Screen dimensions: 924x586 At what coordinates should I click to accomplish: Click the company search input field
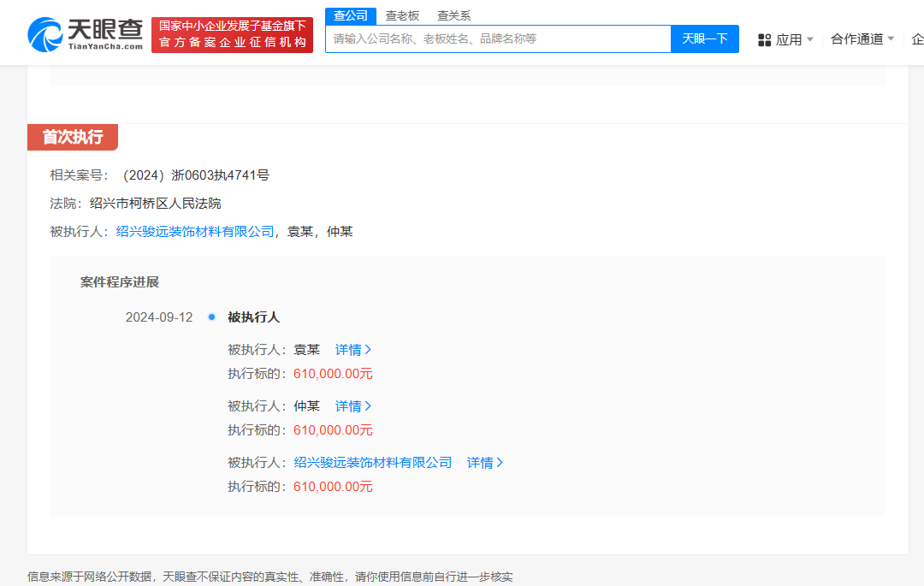tap(496, 38)
